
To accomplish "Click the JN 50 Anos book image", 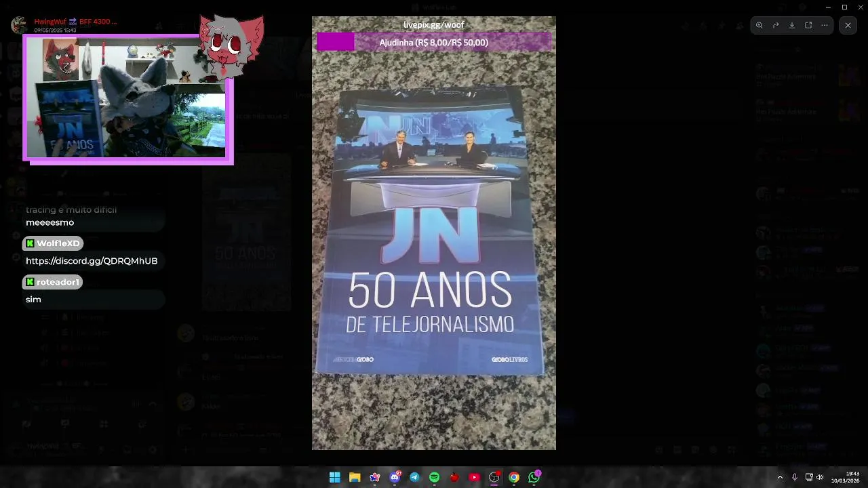I will (x=433, y=233).
